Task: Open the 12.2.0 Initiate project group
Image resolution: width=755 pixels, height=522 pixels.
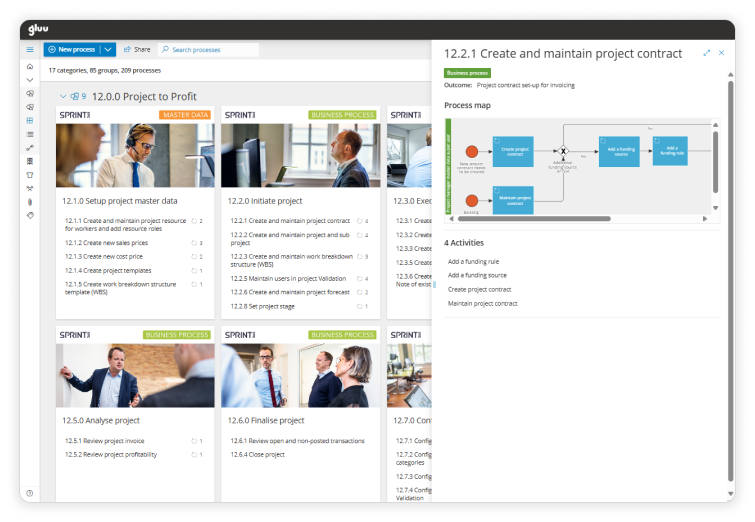Action: 265,201
